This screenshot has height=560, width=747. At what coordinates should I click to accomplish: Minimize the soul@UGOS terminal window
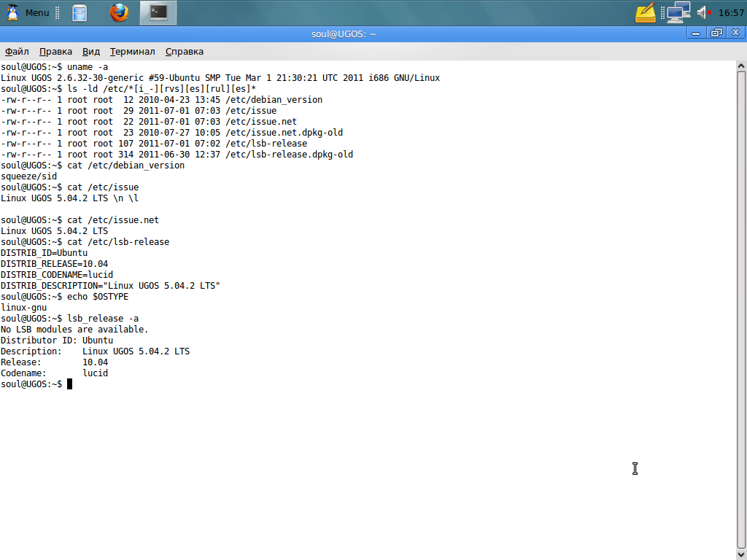696,33
